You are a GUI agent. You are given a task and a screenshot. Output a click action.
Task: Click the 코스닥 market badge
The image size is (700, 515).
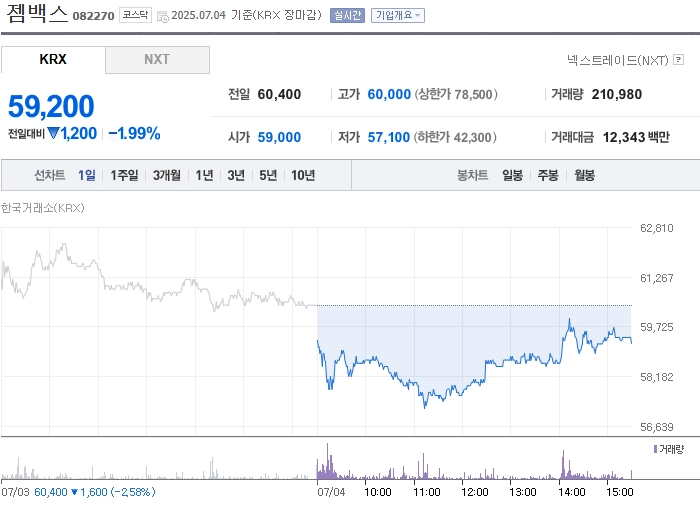point(135,15)
